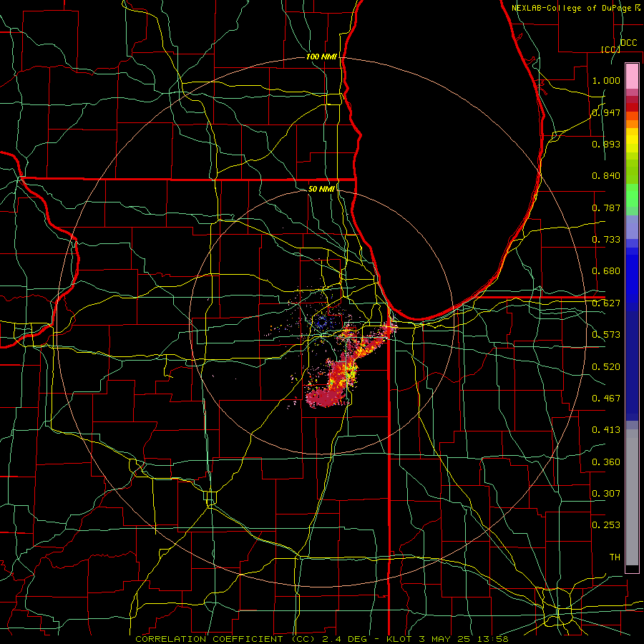Pick the bright blue color band in legend
The image size is (644, 644).
632,279
